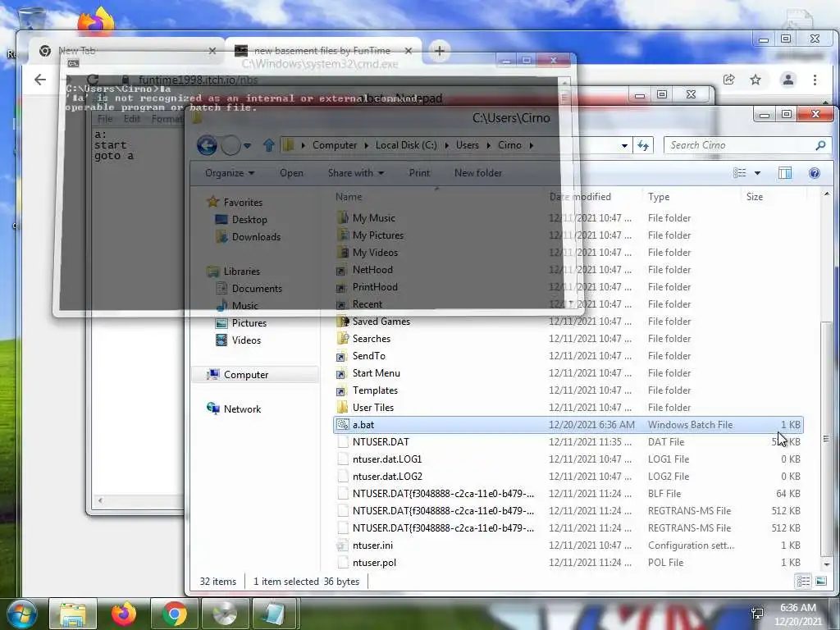Expand the Share with menu
Viewport: 840px width, 630px height.
(356, 172)
